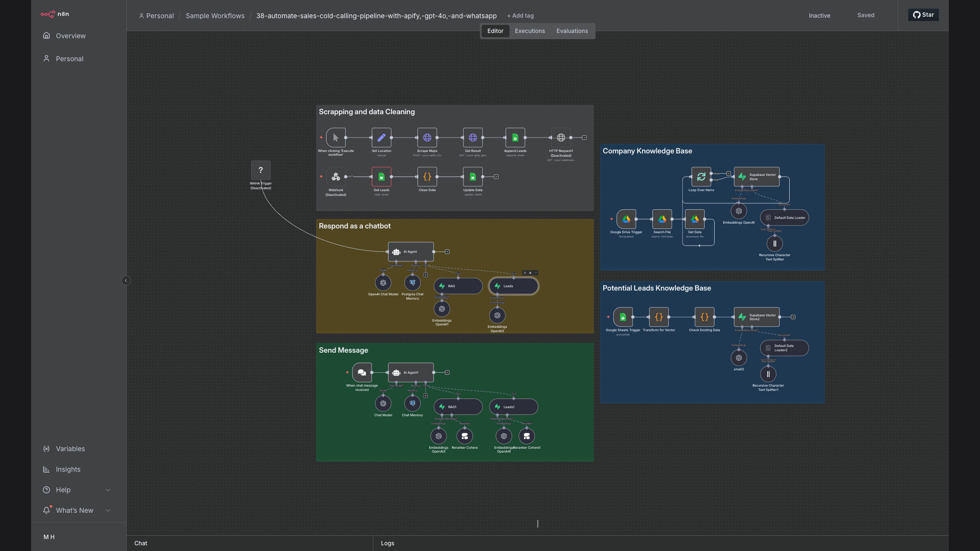Select the AI Agent node in chatbot section
The height and width of the screenshot is (551, 980).
(411, 252)
